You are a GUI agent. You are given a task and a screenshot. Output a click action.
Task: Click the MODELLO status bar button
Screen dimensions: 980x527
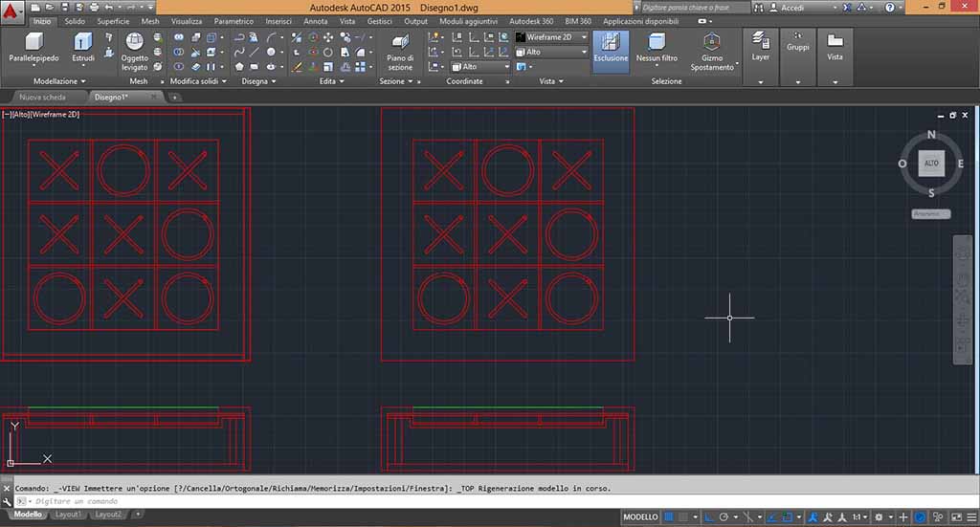640,517
